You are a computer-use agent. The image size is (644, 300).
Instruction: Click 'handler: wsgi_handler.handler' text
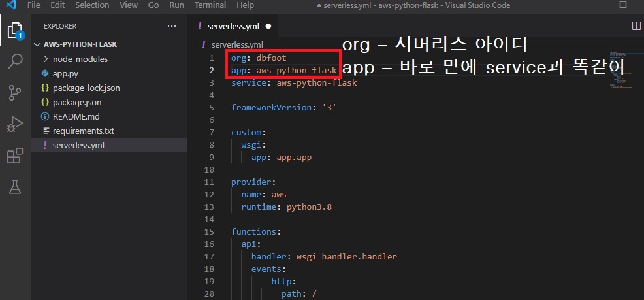(x=324, y=256)
